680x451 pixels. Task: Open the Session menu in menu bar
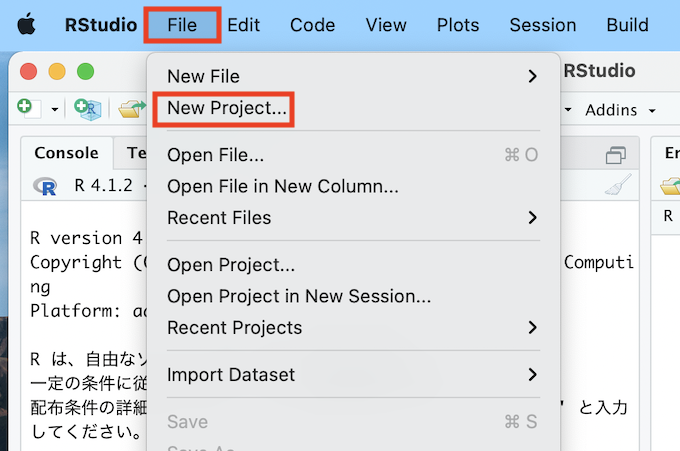click(543, 25)
